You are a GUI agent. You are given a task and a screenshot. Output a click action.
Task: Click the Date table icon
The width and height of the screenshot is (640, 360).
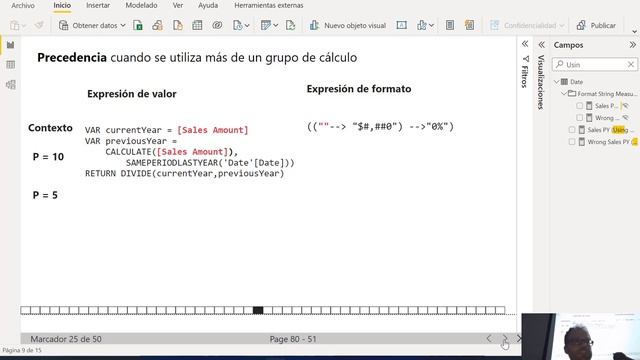point(564,82)
